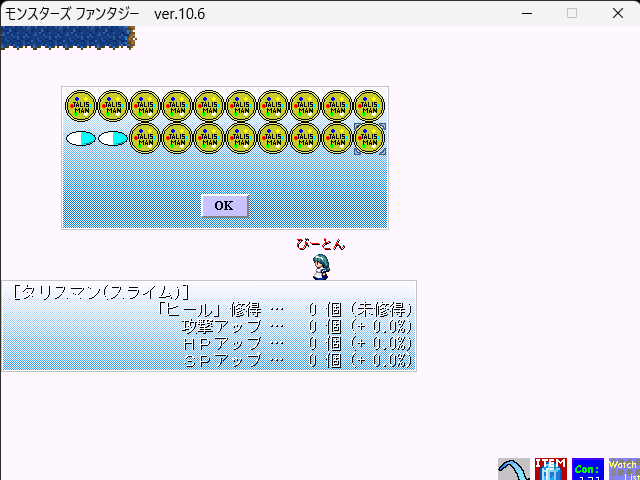Screen dimensions: 640x480
Task: Choose the fourth talisman coin in second row
Action: click(x=241, y=138)
